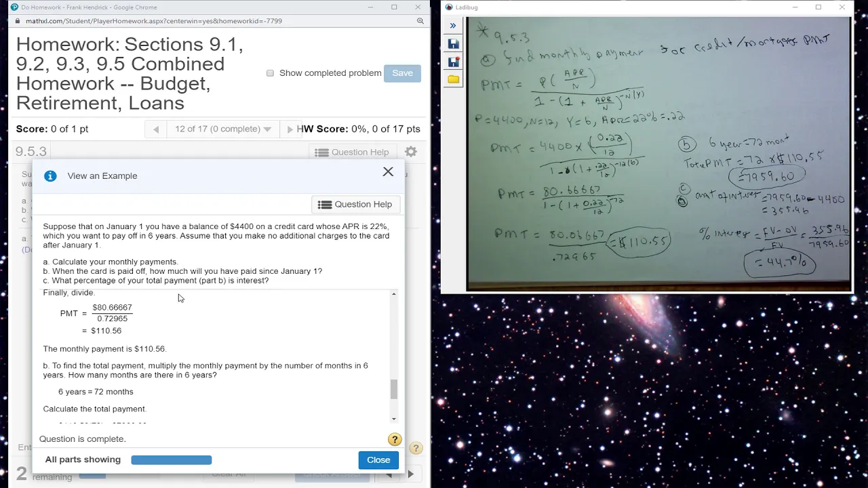Go to the next question arrow
This screenshot has height=488, width=868.
coord(290,129)
